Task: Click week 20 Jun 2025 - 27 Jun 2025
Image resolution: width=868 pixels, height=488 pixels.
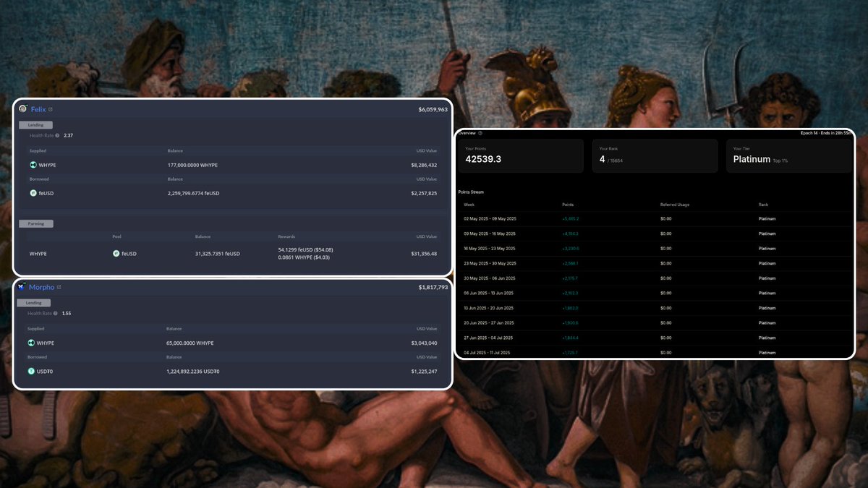Action: point(488,322)
